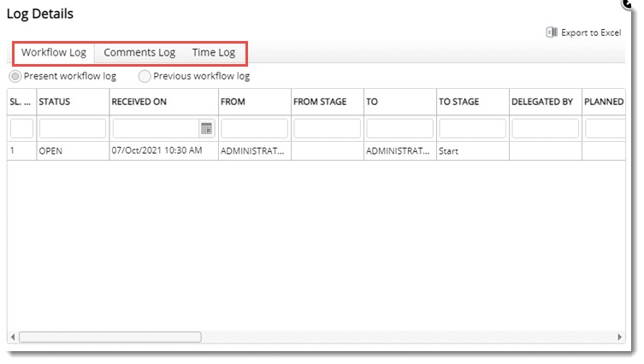Click the horizontal scrollbar thumb
644x364 pixels.
pos(109,337)
